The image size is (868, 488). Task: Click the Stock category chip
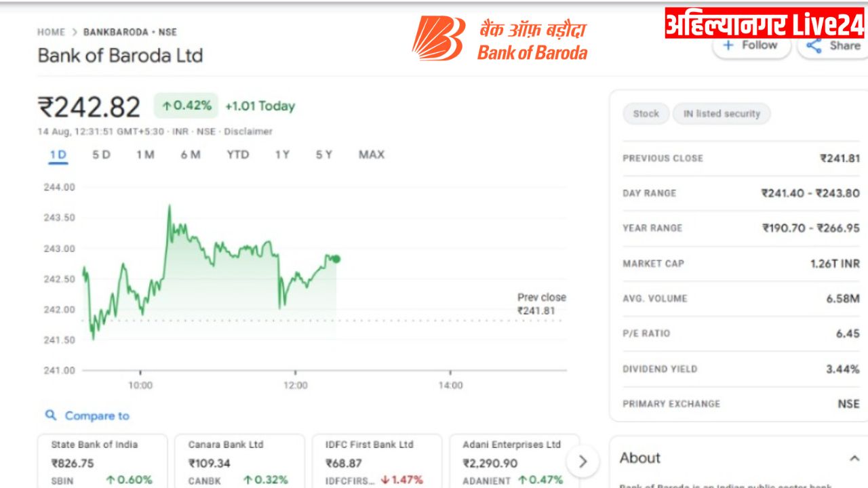pos(646,114)
